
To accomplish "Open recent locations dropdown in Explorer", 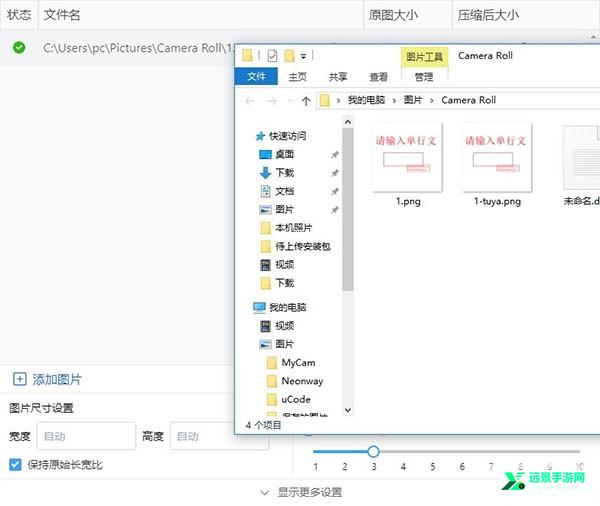I will click(290, 101).
